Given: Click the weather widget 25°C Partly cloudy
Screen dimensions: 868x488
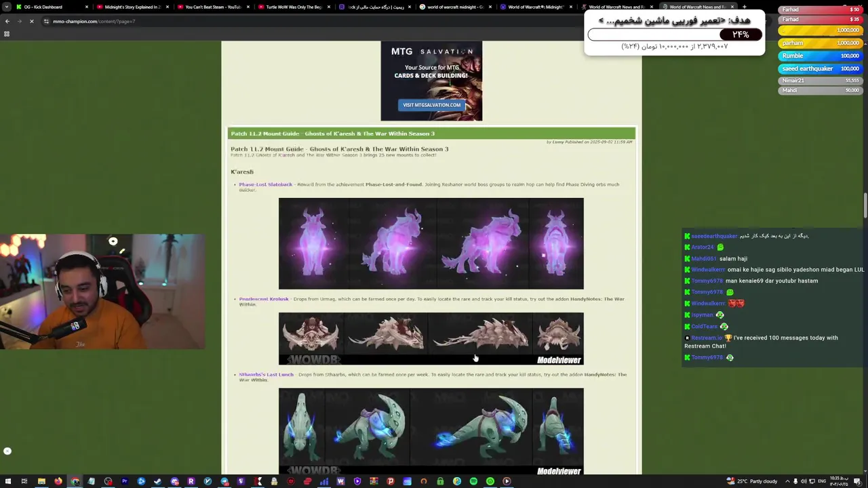Looking at the screenshot, I should click(751, 481).
